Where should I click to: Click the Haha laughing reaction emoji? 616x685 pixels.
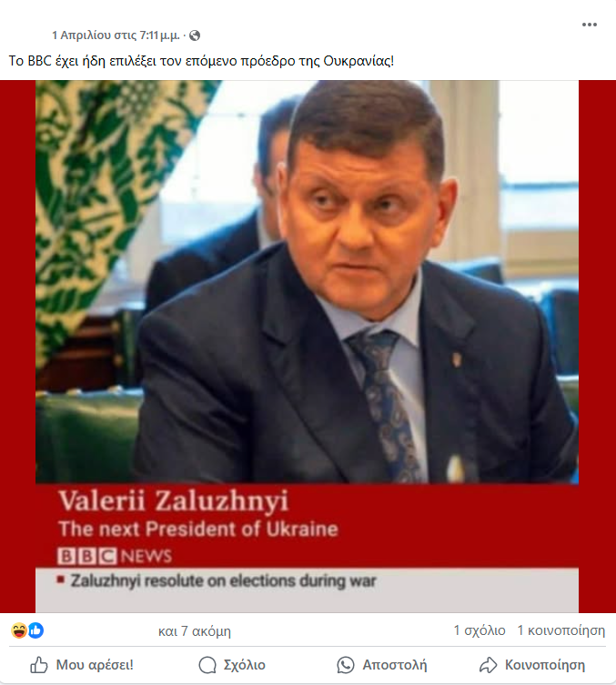(x=19, y=630)
